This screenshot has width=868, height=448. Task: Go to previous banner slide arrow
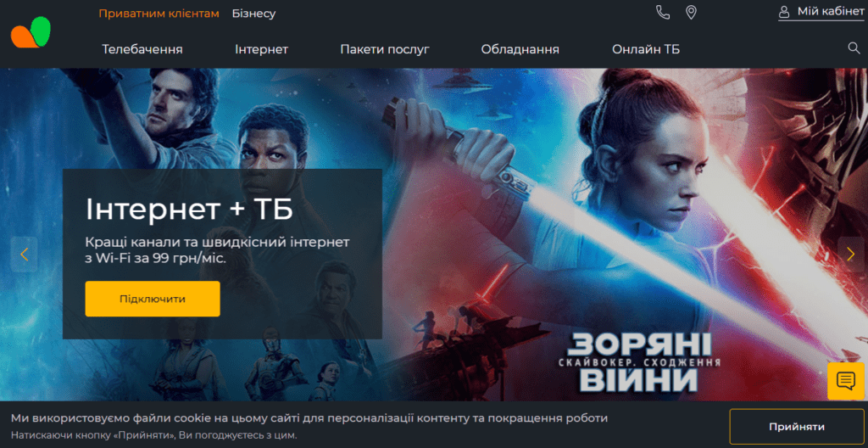25,254
